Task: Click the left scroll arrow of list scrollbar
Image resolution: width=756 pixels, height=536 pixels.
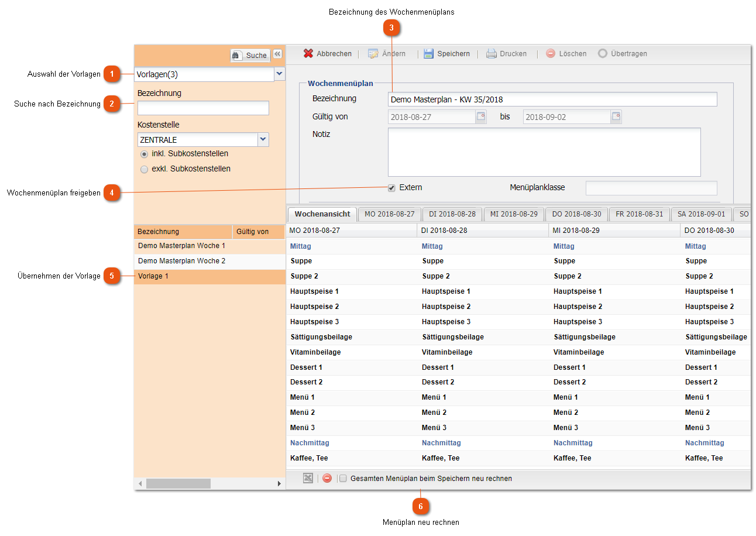Action: (x=139, y=484)
